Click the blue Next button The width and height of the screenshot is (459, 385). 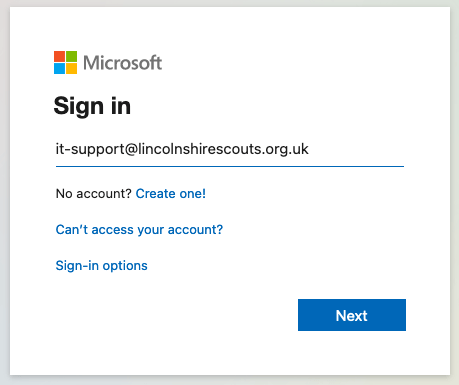click(352, 315)
